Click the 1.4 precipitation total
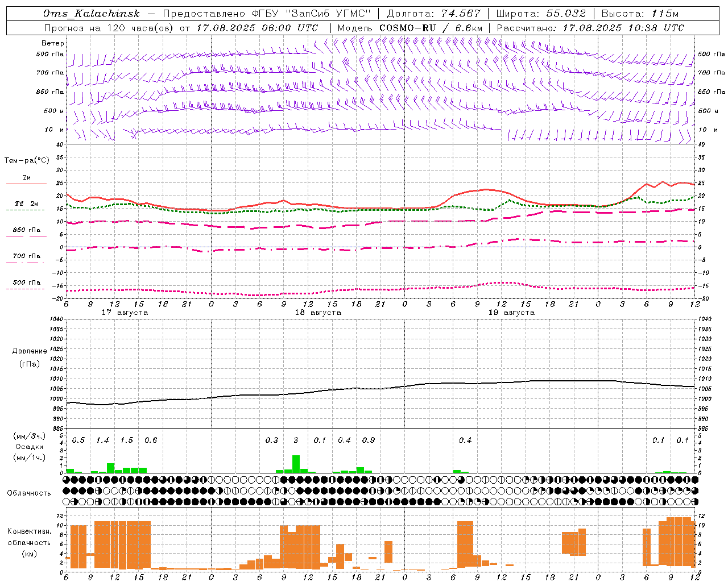Image resolution: width=728 pixels, height=582 pixels. [102, 440]
